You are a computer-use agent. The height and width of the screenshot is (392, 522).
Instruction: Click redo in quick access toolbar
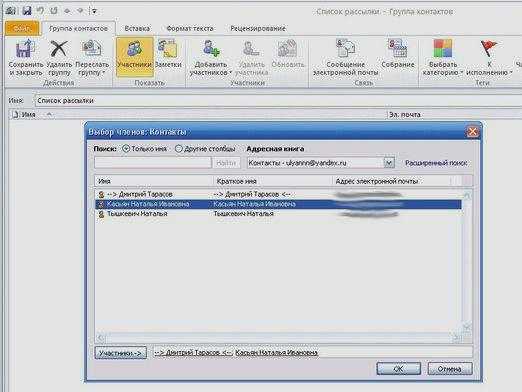54,11
